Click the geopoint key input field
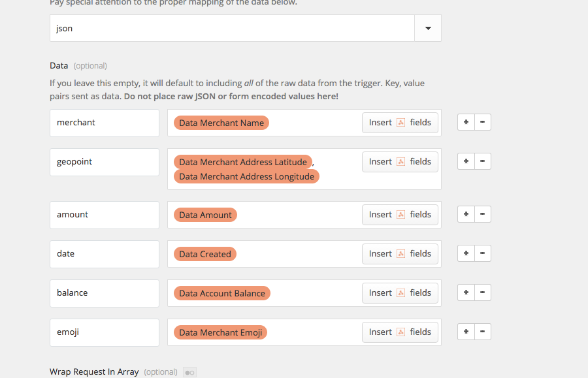 point(105,162)
